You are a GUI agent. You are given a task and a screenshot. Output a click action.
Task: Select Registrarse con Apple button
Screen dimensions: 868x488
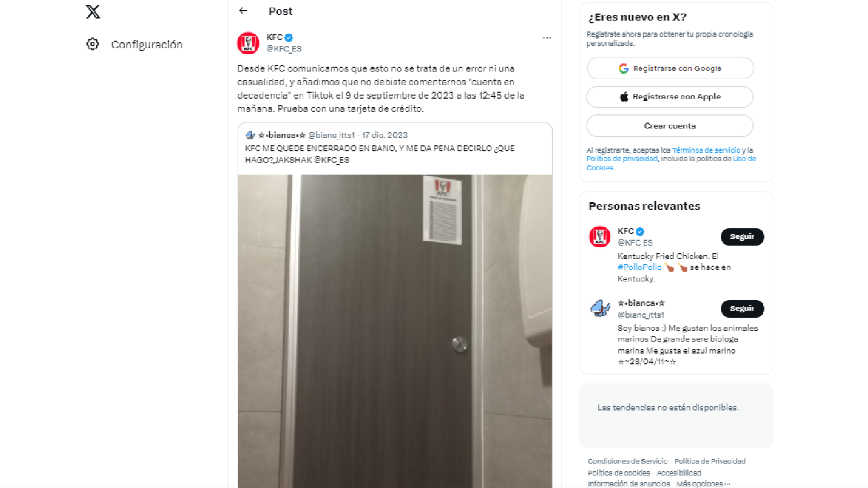click(x=670, y=97)
